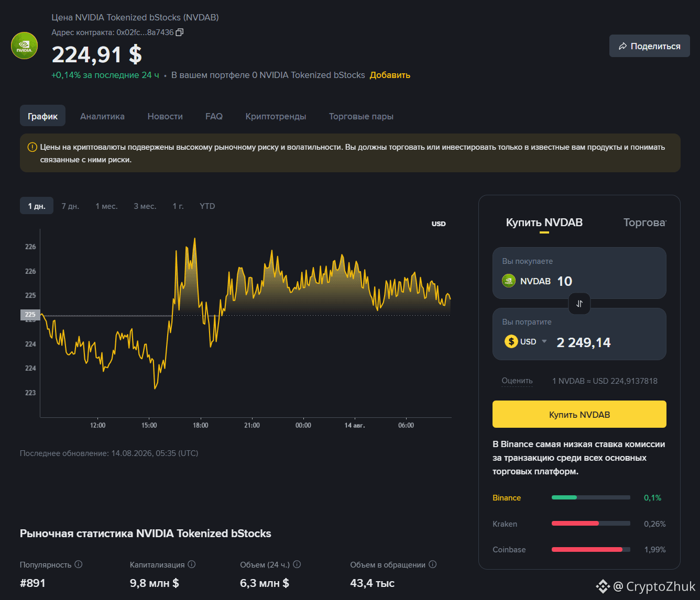
Task: Click the NVIDIA token logo at top
Action: pyautogui.click(x=25, y=46)
